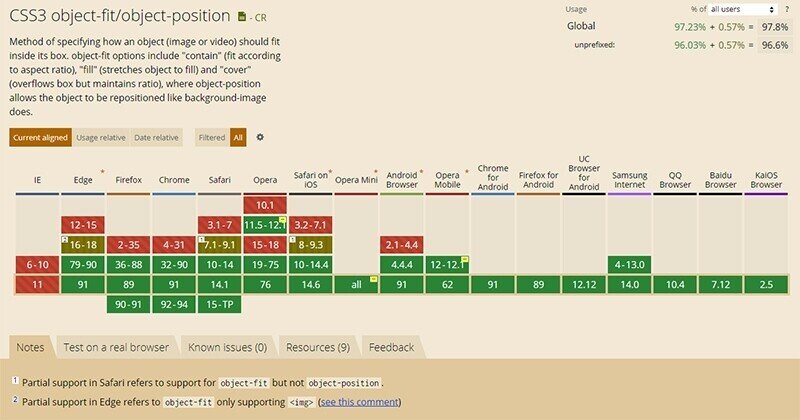Switch to Date relative view

click(156, 137)
